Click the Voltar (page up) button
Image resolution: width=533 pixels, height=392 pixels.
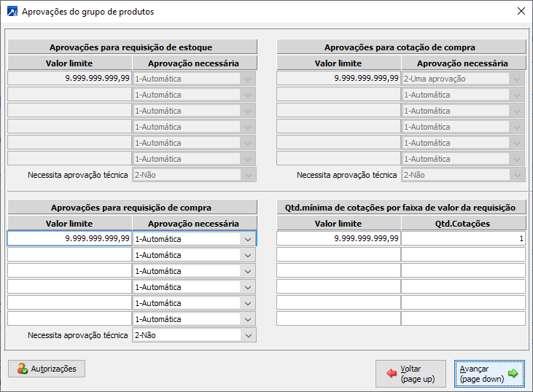coord(411,374)
